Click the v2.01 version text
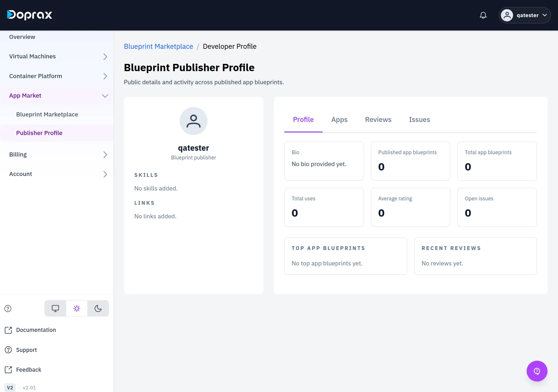Viewport: 558px width, 392px height. click(29, 388)
